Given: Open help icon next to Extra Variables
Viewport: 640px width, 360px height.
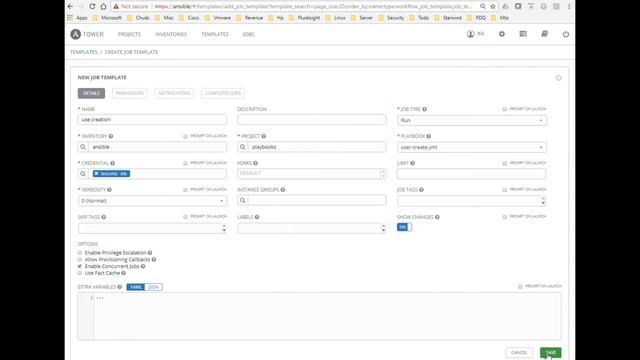Looking at the screenshot, I should pos(120,287).
